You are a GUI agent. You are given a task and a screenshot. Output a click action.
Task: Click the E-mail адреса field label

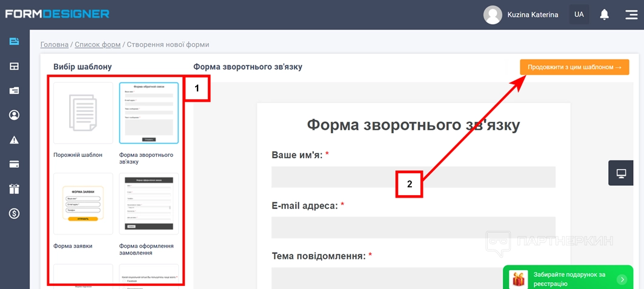pos(305,205)
